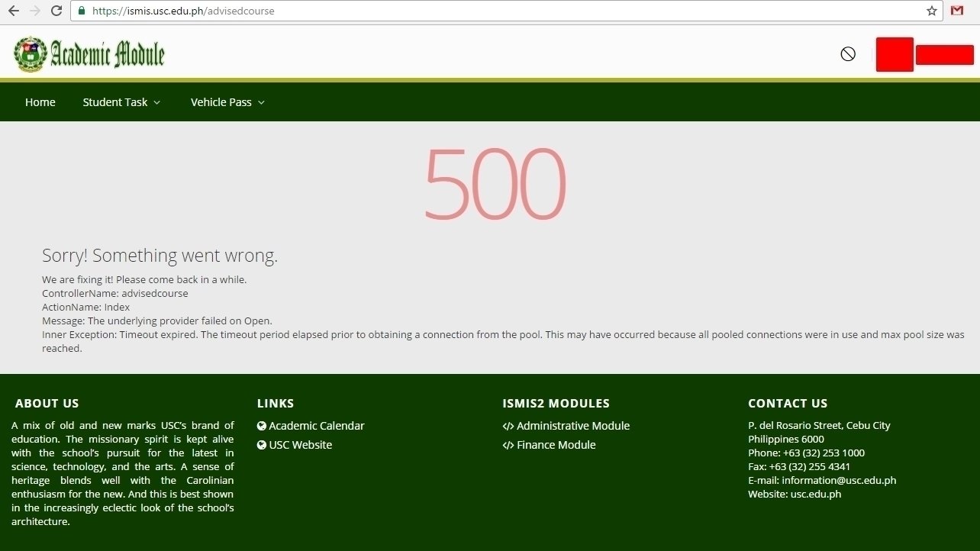This screenshot has height=551, width=980.
Task: Open the Gmail extension icon
Action: [x=957, y=11]
